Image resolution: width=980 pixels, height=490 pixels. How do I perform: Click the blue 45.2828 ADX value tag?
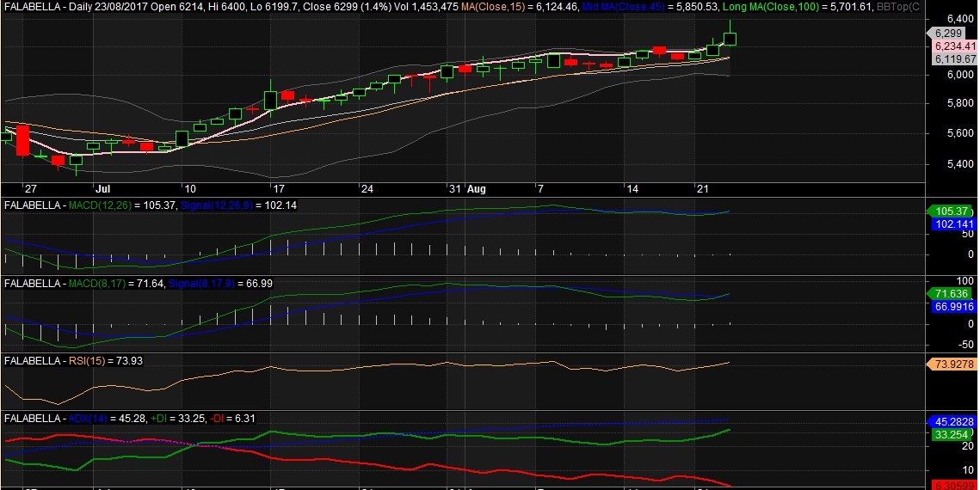tap(954, 422)
